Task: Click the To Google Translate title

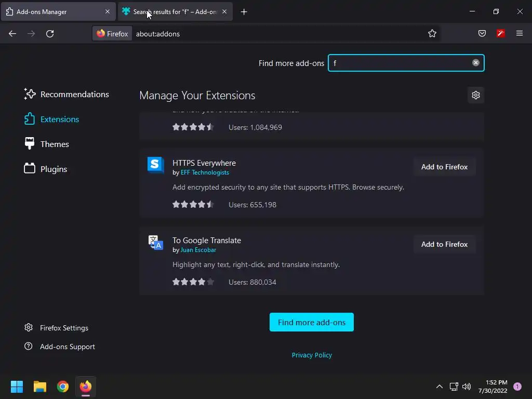Action: [x=207, y=240]
